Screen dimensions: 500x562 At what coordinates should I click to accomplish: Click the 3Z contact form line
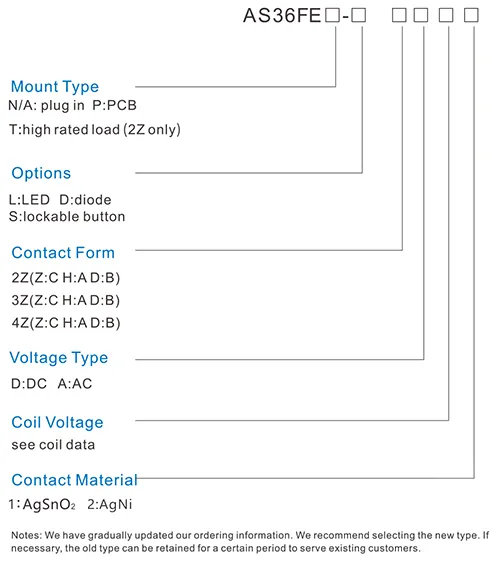click(x=66, y=300)
